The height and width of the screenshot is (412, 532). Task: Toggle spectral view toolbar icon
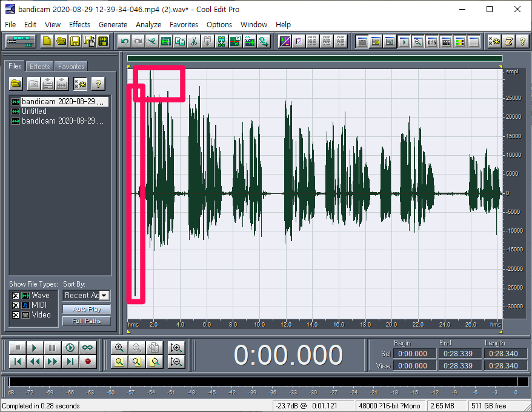pos(285,41)
